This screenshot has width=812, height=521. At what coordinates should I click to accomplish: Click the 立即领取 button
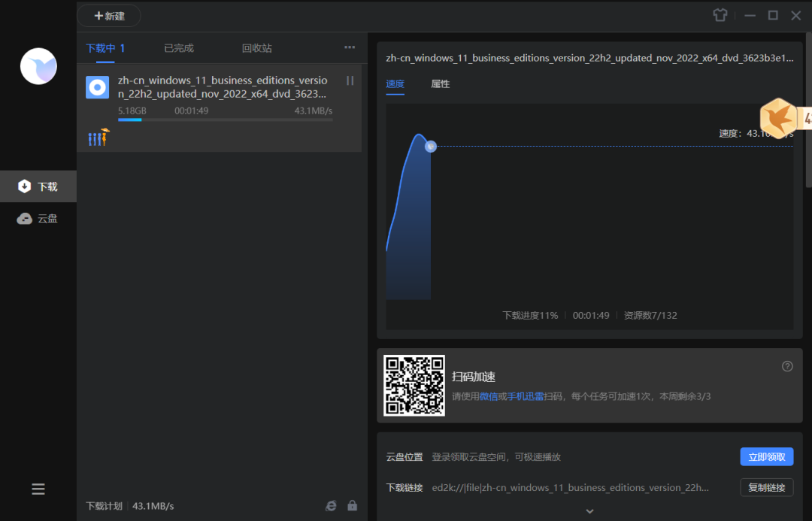click(x=766, y=456)
